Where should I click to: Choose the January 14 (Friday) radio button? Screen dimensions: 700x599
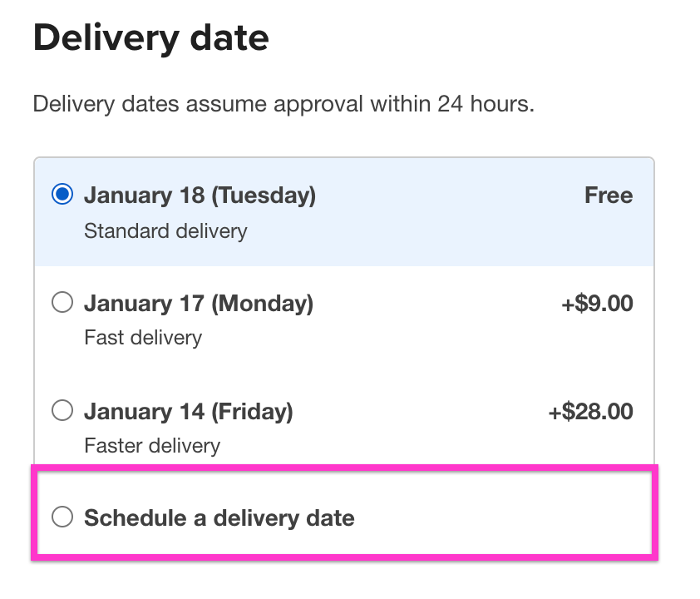(62, 411)
